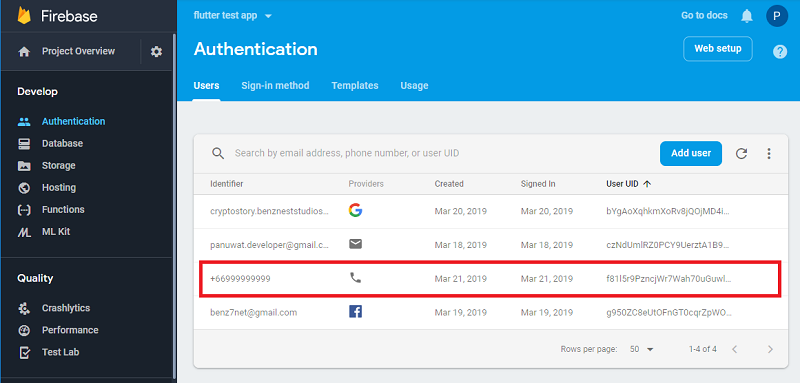Open the help question mark icon
Screen dimensions: 800x383
pyautogui.click(x=780, y=52)
